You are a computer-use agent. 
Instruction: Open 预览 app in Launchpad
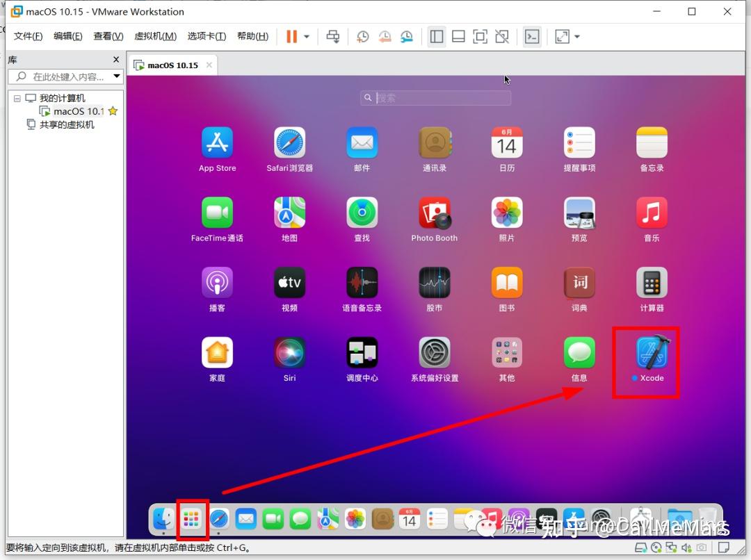[579, 213]
